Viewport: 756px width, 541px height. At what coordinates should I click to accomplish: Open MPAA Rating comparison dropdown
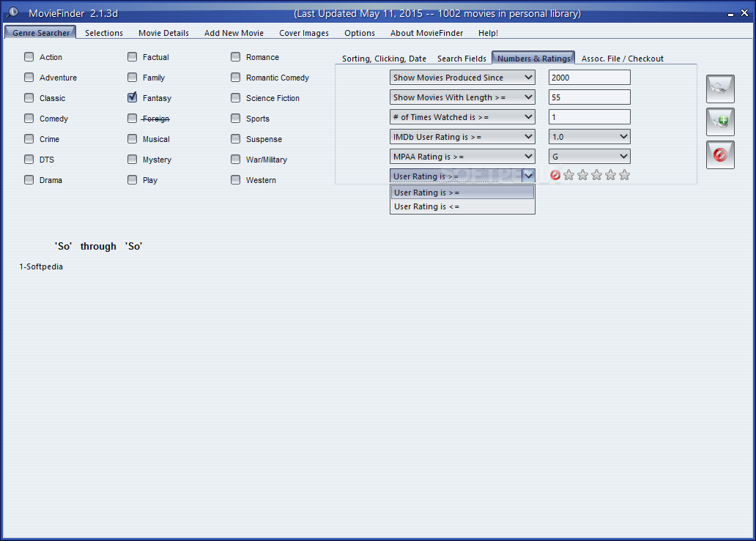(x=462, y=156)
